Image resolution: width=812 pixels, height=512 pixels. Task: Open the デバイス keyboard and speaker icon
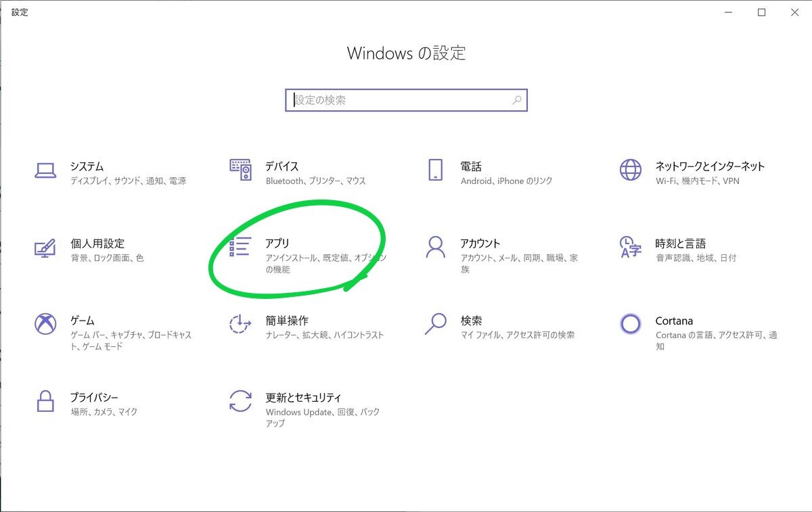tap(240, 170)
